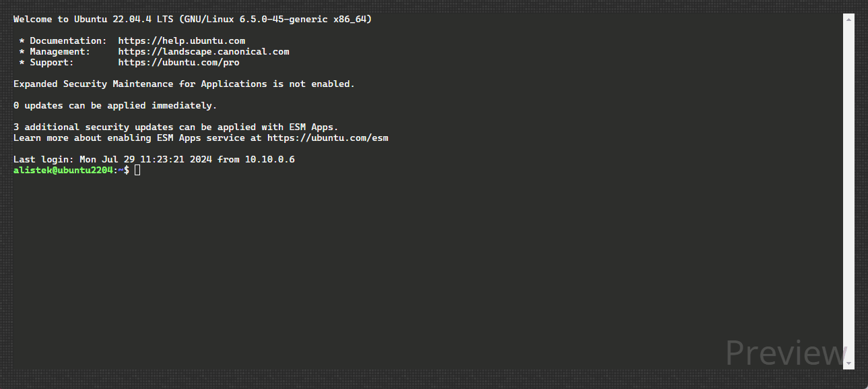The image size is (868, 389).
Task: Click the Management label
Action: (x=59, y=52)
